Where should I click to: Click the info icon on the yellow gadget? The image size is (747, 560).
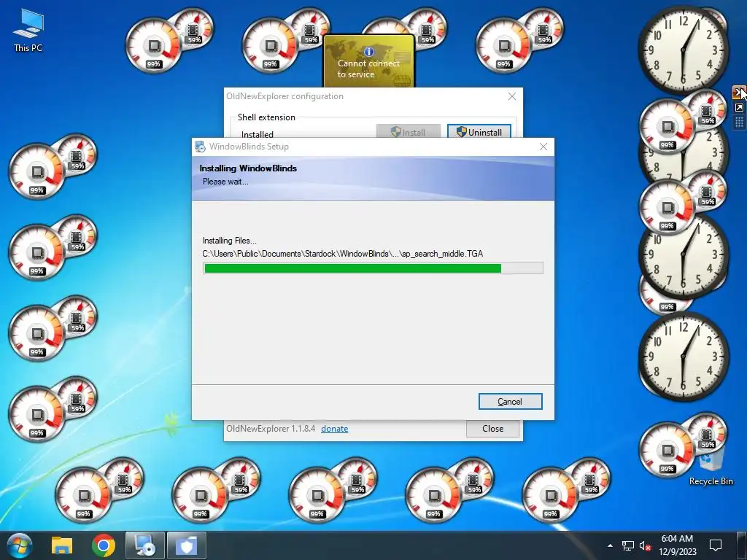(368, 52)
